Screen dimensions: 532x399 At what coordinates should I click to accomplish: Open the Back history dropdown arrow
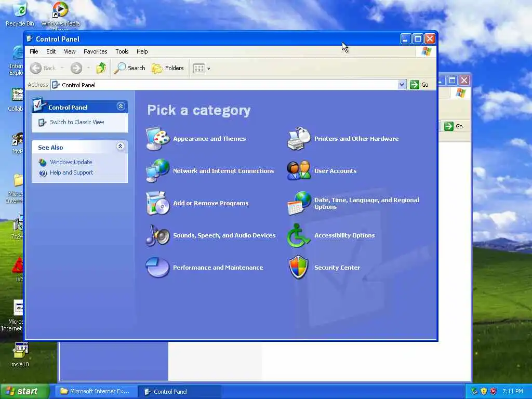click(x=62, y=68)
